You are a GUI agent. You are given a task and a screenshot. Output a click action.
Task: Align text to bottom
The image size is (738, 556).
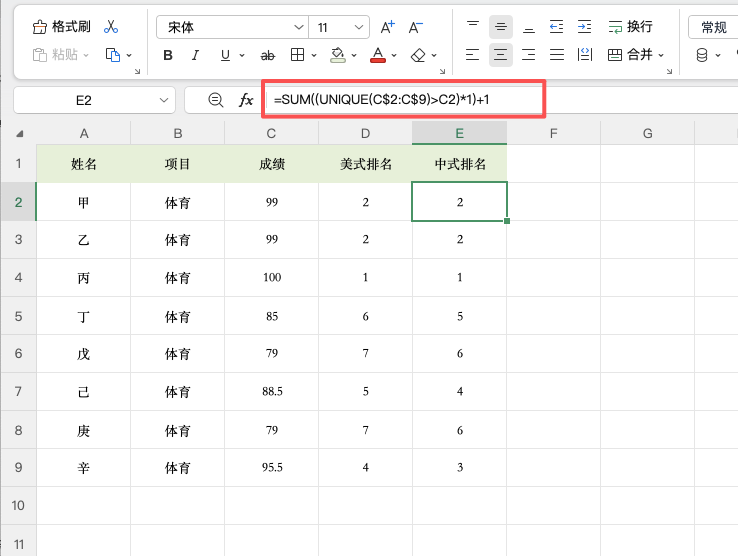(x=529, y=27)
